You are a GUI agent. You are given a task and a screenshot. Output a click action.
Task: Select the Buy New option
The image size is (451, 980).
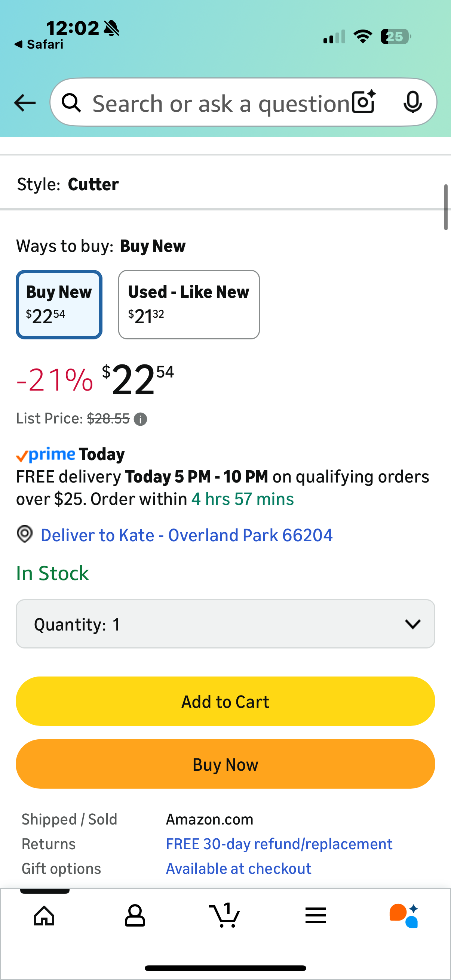point(59,304)
